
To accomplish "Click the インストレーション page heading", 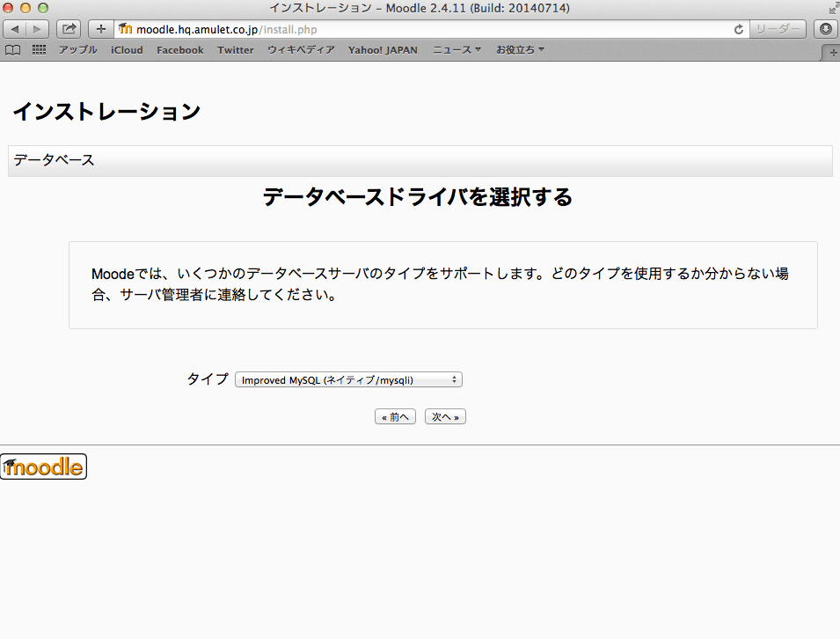I will (106, 112).
